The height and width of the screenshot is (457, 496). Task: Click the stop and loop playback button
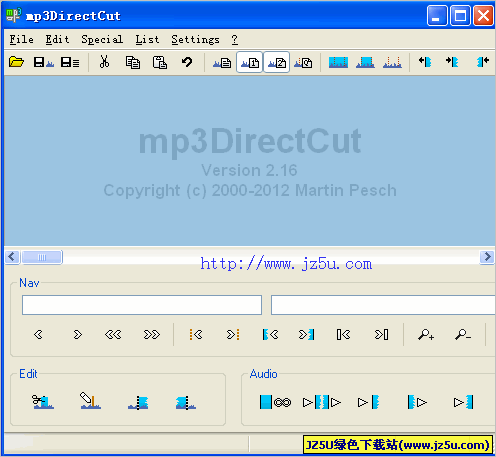click(x=275, y=402)
